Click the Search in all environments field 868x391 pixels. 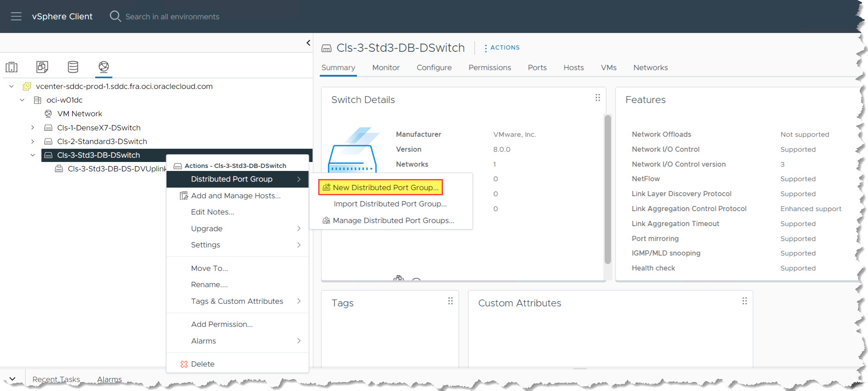tap(172, 17)
